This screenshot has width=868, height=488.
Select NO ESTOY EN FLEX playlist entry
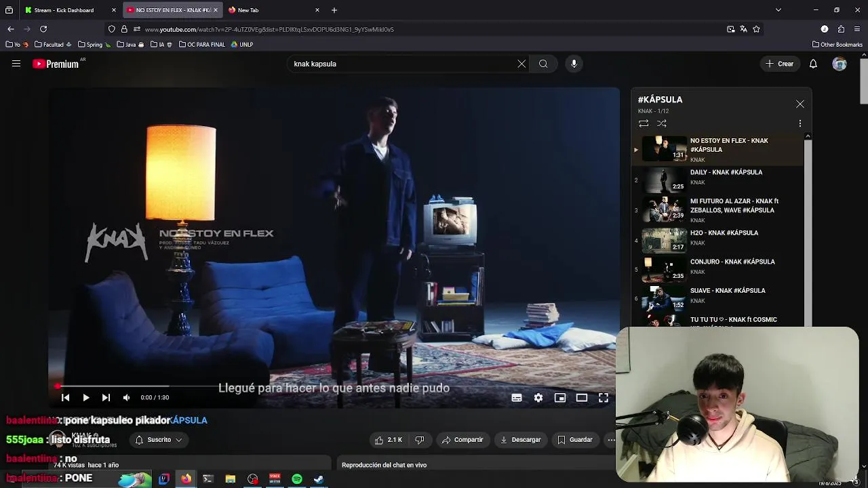click(x=717, y=149)
